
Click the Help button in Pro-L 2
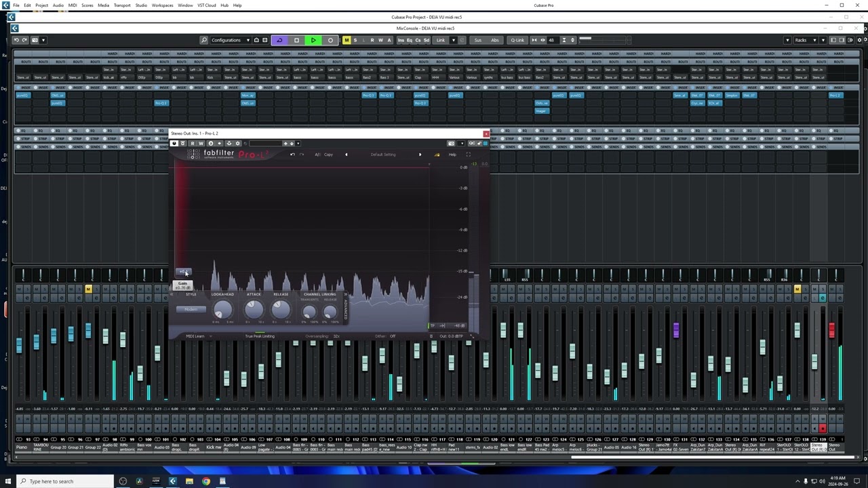452,155
